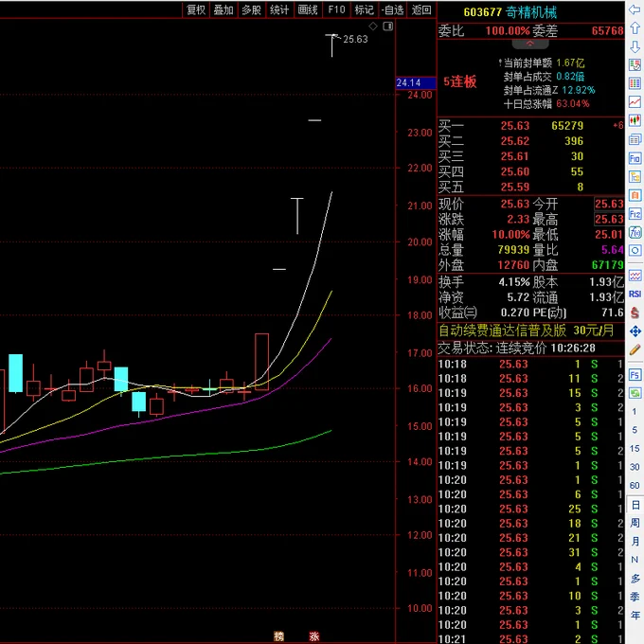Select yearly 年 period

[x=635, y=616]
